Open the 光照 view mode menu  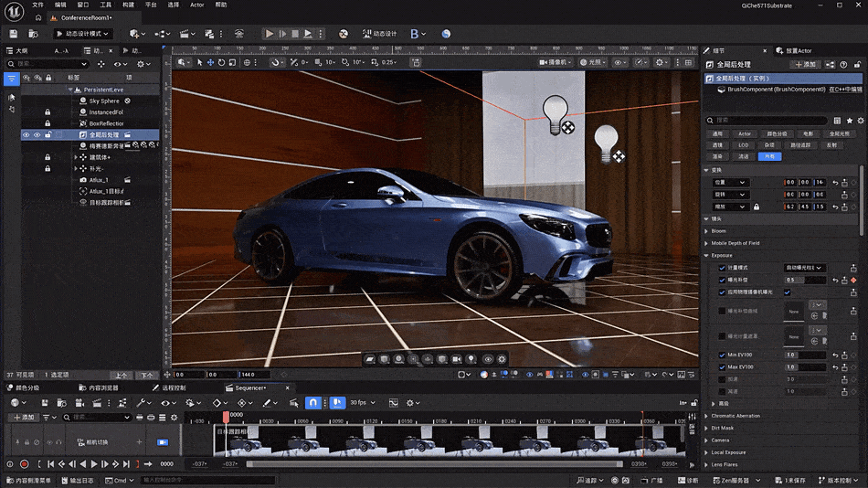[x=593, y=62]
